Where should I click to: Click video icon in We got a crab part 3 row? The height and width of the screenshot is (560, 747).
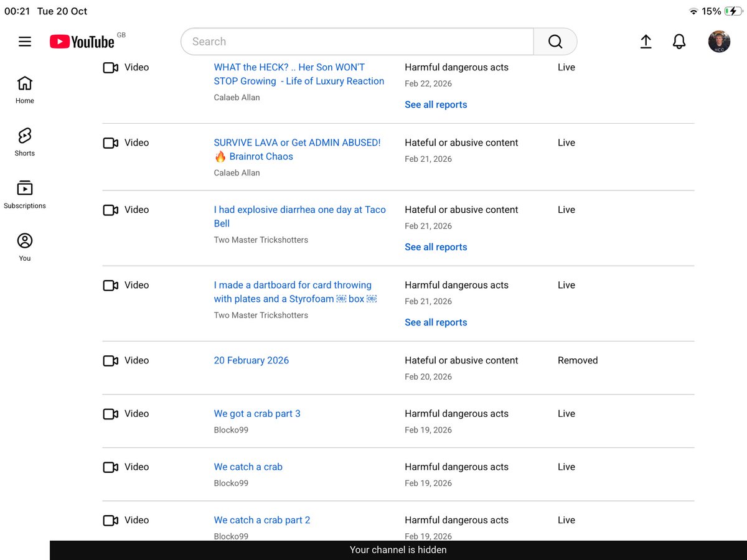[111, 414]
